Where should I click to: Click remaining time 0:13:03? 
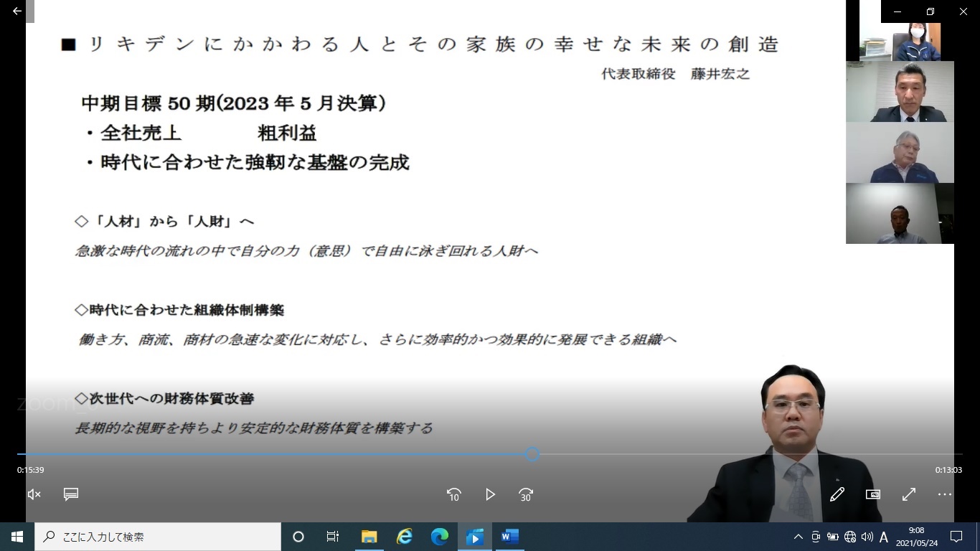[x=948, y=470]
